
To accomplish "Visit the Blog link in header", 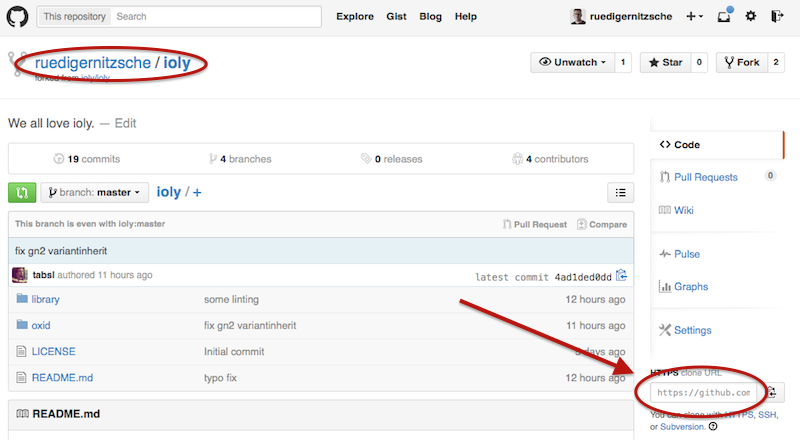I will [430, 16].
